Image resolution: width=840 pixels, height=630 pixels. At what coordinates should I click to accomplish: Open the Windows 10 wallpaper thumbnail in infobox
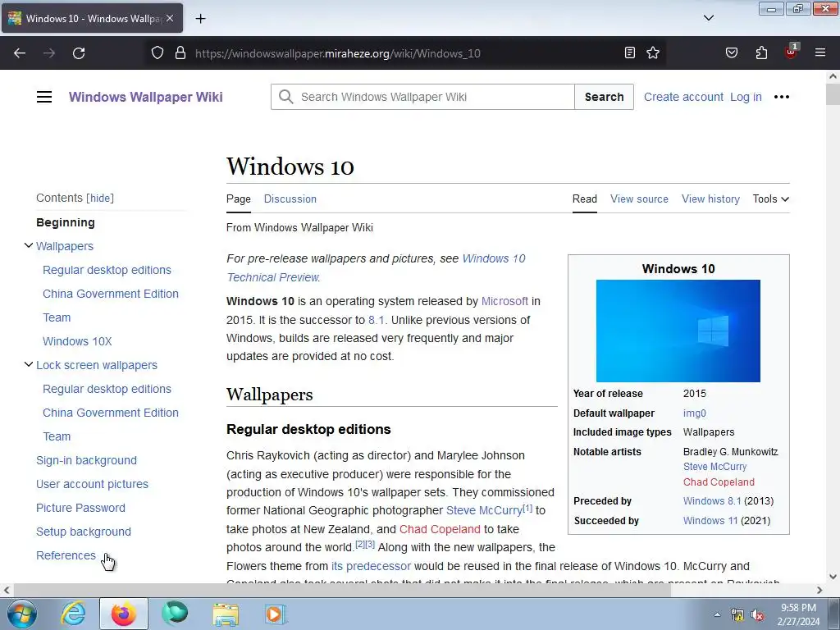pos(678,331)
